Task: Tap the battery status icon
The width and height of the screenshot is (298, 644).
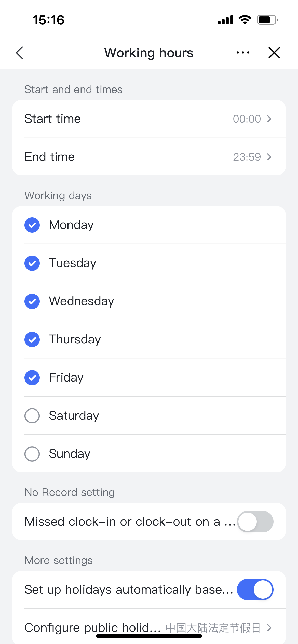Action: [x=267, y=20]
